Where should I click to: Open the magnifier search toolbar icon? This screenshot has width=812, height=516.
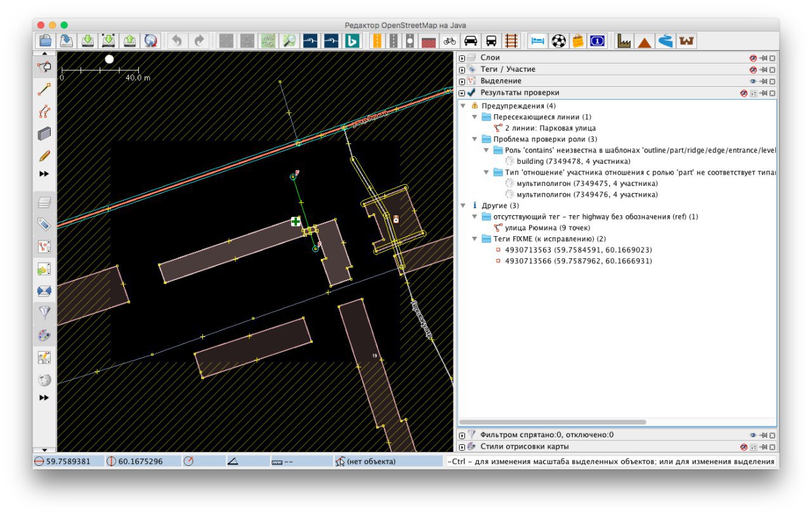(x=289, y=41)
